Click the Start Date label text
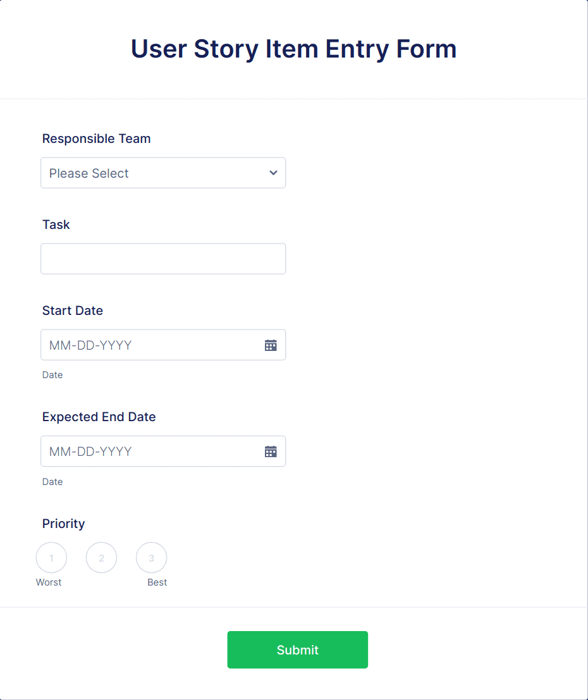This screenshot has width=588, height=700. 72,310
